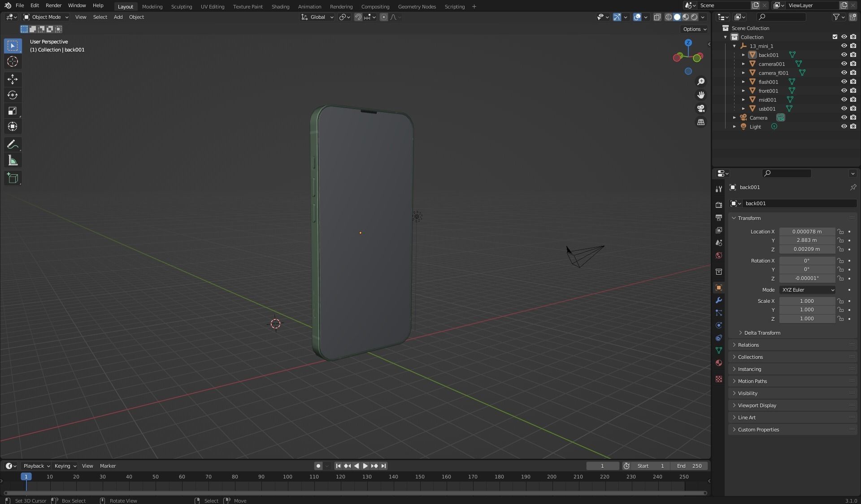The image size is (861, 504).
Task: Disable render for usb001 camera icon
Action: click(853, 108)
